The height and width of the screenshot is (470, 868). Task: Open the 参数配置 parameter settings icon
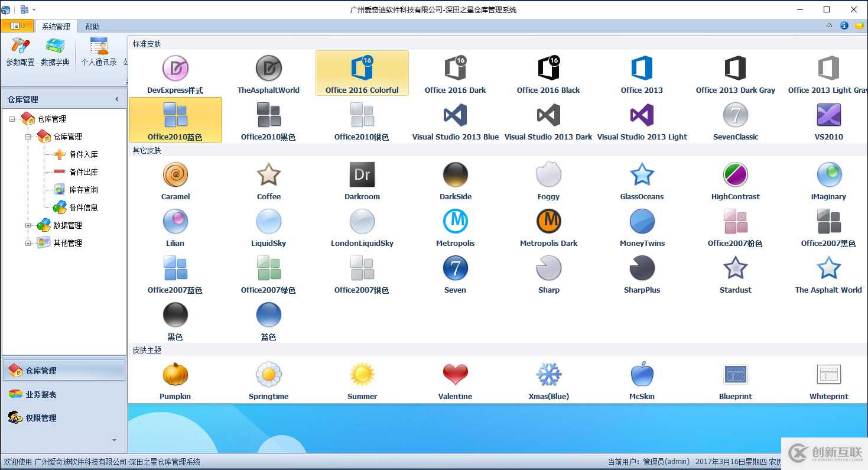[x=20, y=51]
